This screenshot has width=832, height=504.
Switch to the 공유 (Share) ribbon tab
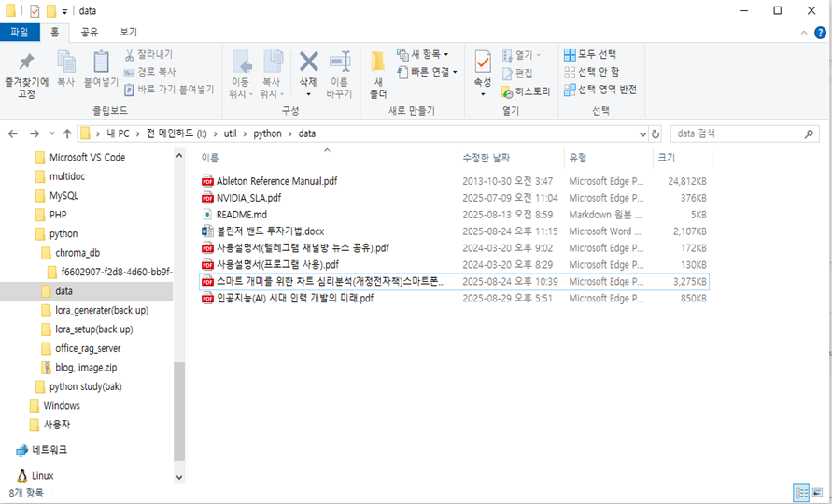[x=89, y=33]
